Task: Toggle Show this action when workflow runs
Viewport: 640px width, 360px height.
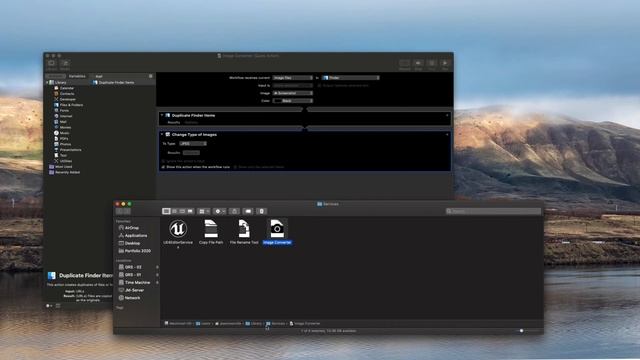Action: pos(163,167)
